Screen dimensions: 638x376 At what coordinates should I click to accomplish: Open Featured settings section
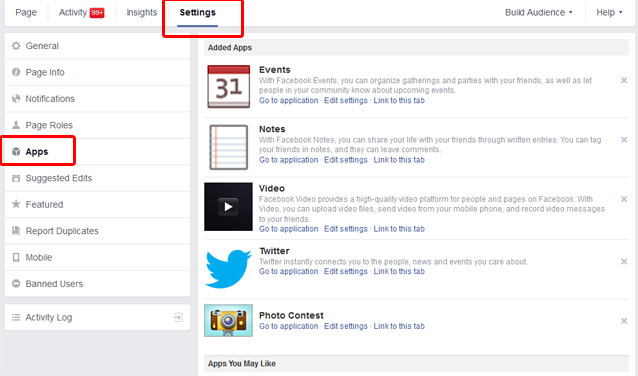point(97,204)
